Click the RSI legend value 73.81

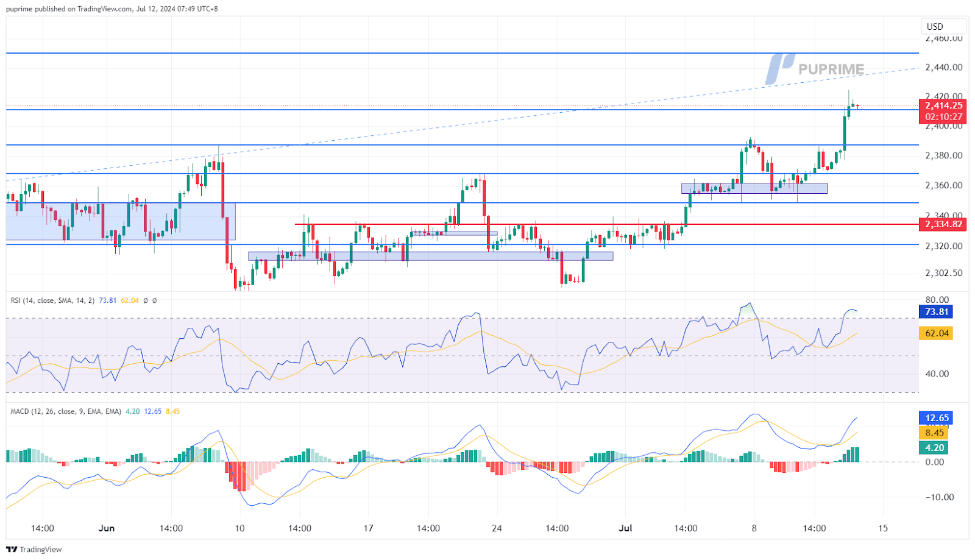tap(107, 300)
